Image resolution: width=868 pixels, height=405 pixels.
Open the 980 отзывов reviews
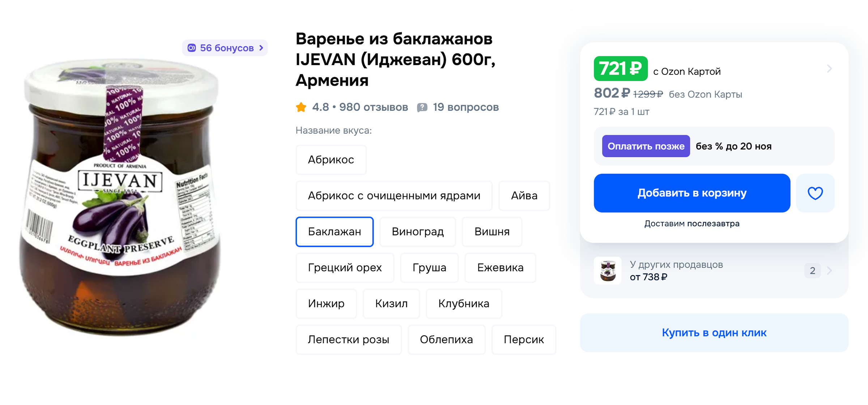(x=373, y=107)
